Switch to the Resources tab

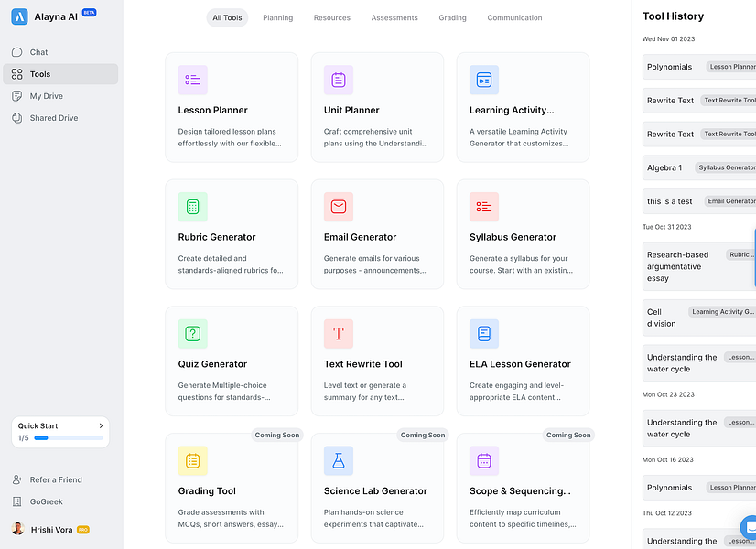tap(331, 17)
